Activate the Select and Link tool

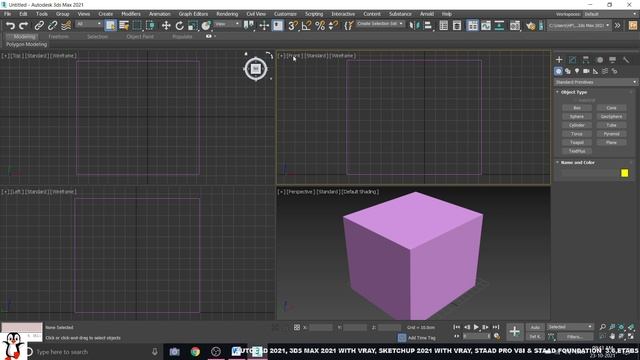pyautogui.click(x=39, y=25)
